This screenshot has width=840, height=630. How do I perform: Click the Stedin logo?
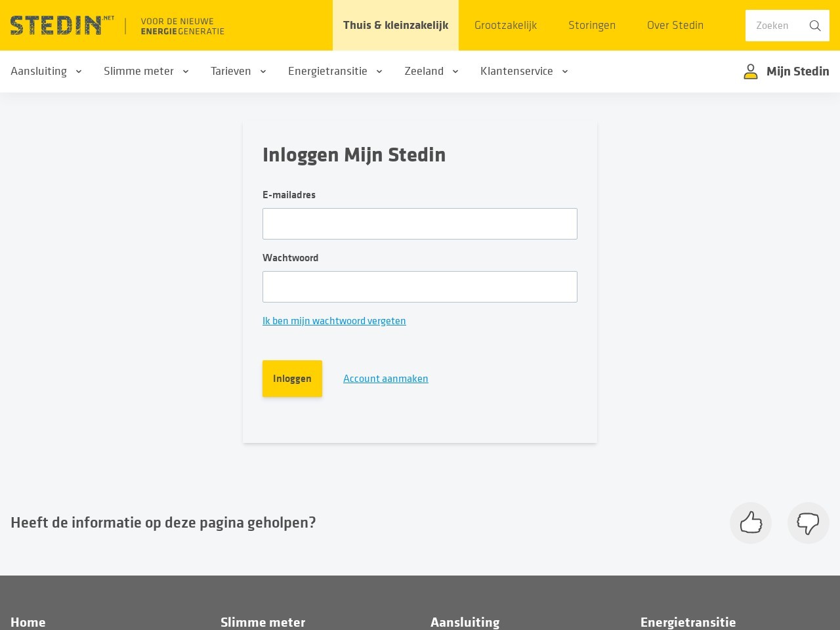click(x=62, y=25)
